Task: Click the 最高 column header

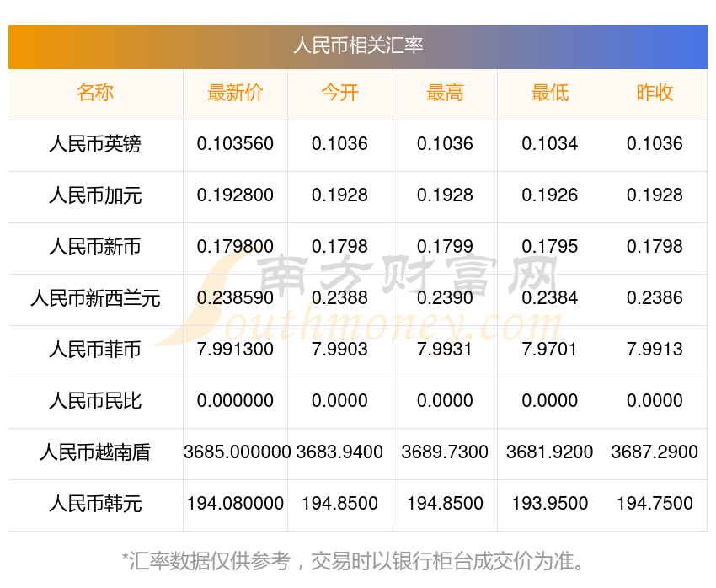Action: [x=445, y=93]
